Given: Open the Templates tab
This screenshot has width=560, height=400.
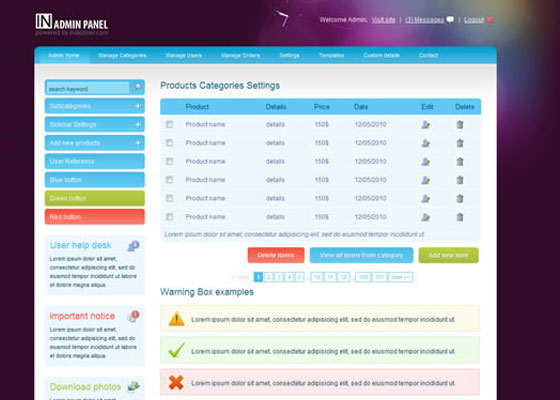Looking at the screenshot, I should [x=331, y=56].
